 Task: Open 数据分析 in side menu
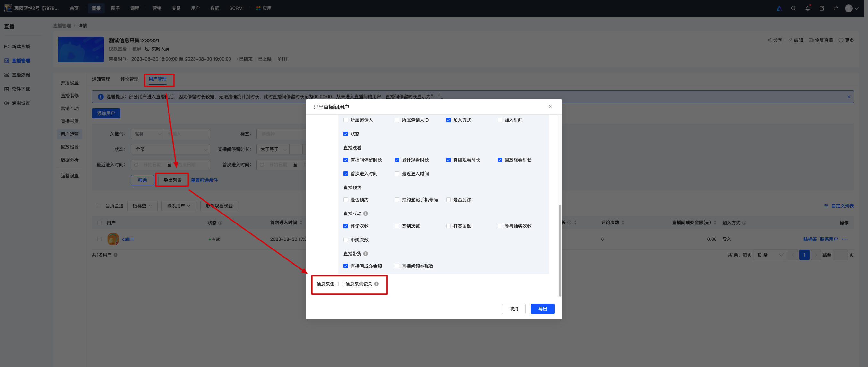coord(69,160)
